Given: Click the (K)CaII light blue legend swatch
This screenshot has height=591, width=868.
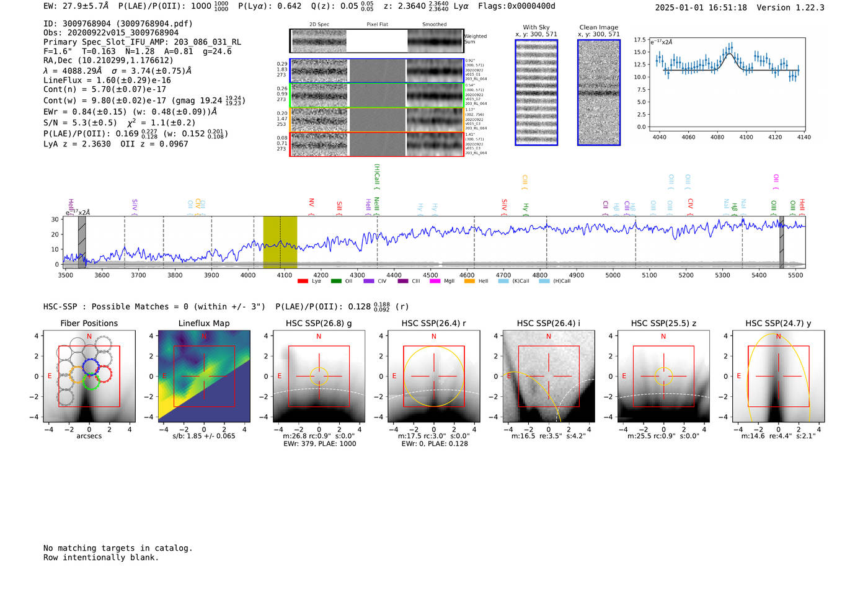Looking at the screenshot, I should click(x=503, y=281).
